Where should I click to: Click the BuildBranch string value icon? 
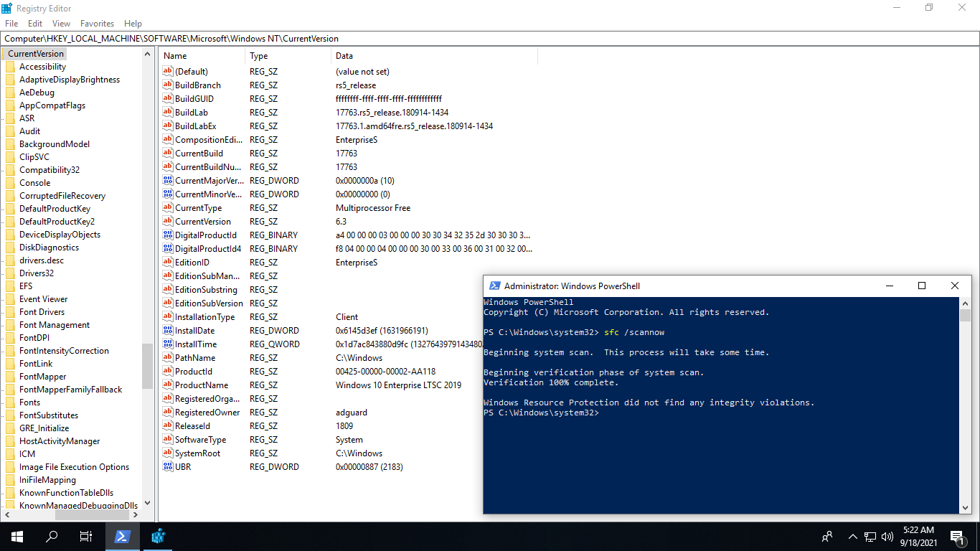point(168,85)
